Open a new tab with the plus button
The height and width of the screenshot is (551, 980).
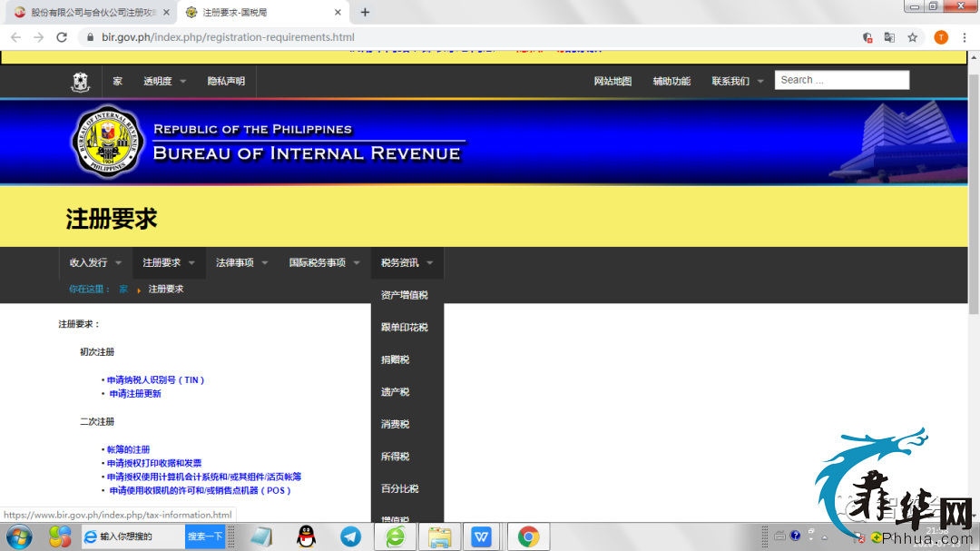pos(365,12)
